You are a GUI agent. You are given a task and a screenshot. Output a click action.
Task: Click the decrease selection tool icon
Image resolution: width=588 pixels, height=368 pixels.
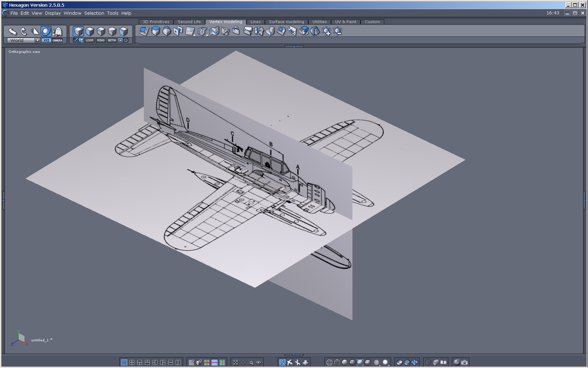point(338,32)
